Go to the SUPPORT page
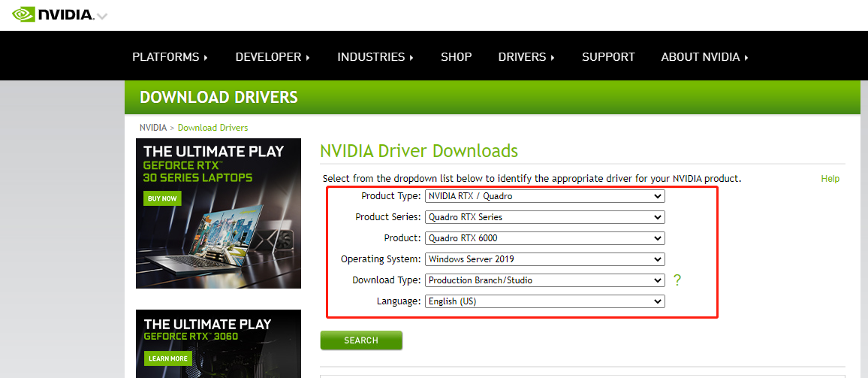868x378 pixels. [608, 57]
